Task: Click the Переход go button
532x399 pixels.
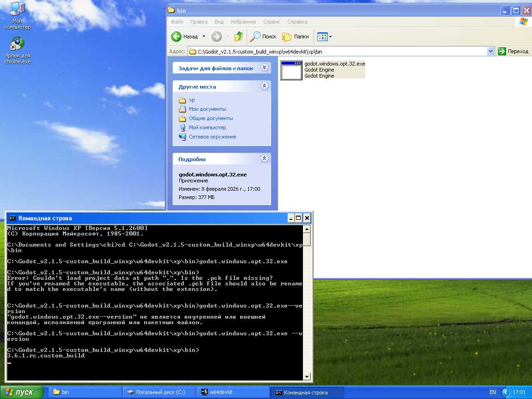Action: coord(513,51)
